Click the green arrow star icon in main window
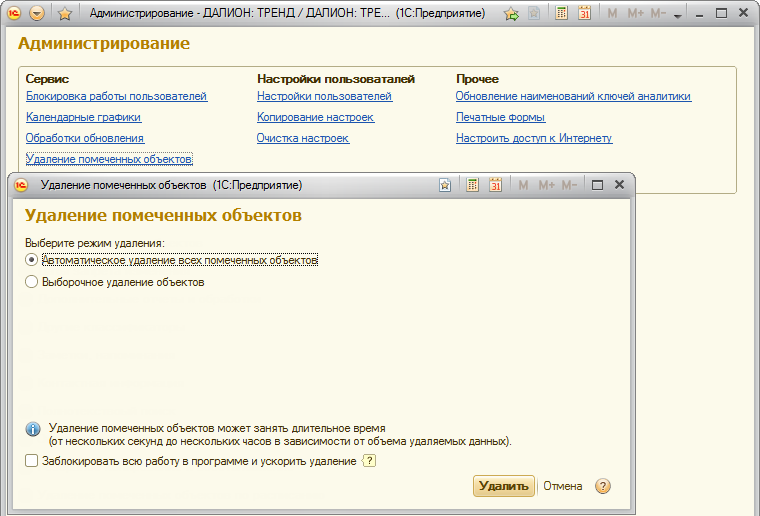Screen dimensions: 760x516 511,14
